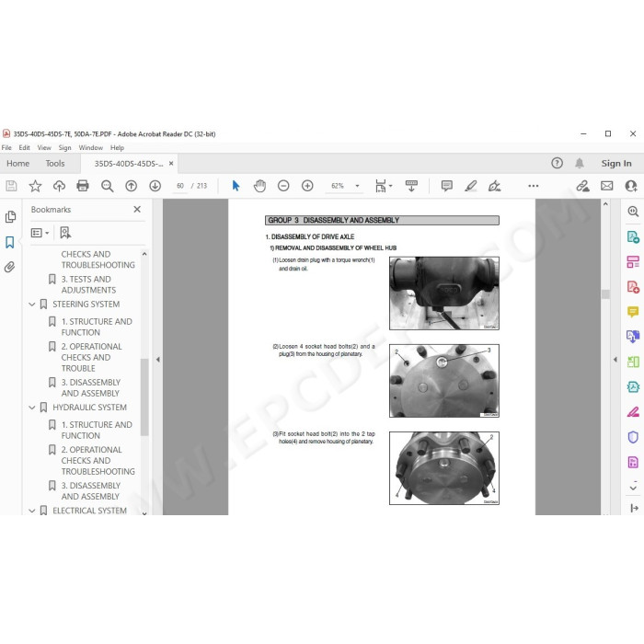This screenshot has height=644, width=644.
Task: Open the share with others person icon
Action: [x=630, y=186]
